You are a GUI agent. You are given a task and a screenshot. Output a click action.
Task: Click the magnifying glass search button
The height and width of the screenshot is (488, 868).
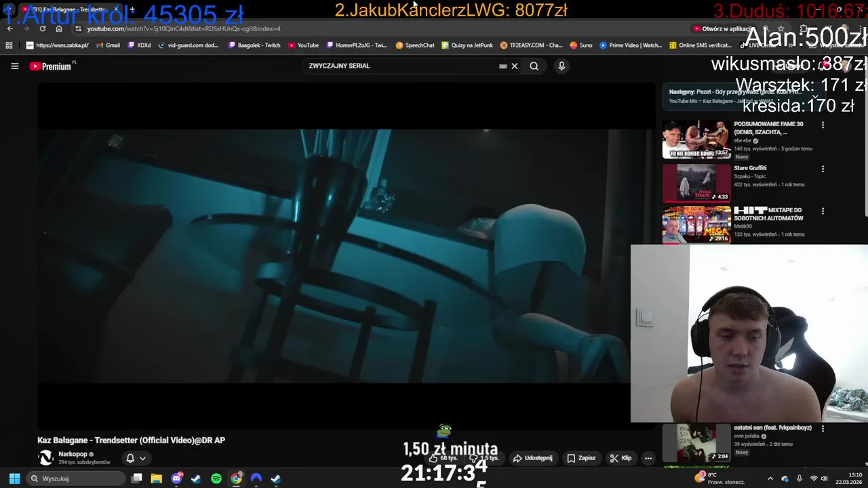pos(534,66)
